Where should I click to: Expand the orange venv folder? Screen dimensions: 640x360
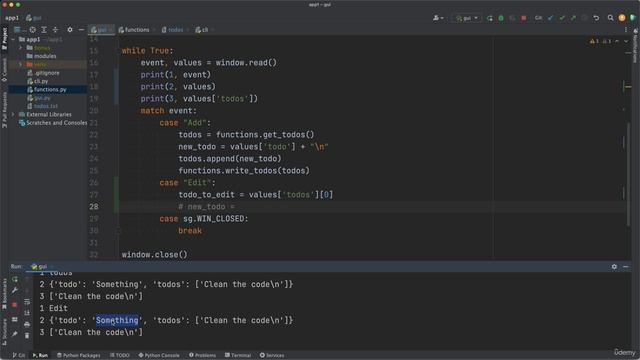[x=20, y=64]
